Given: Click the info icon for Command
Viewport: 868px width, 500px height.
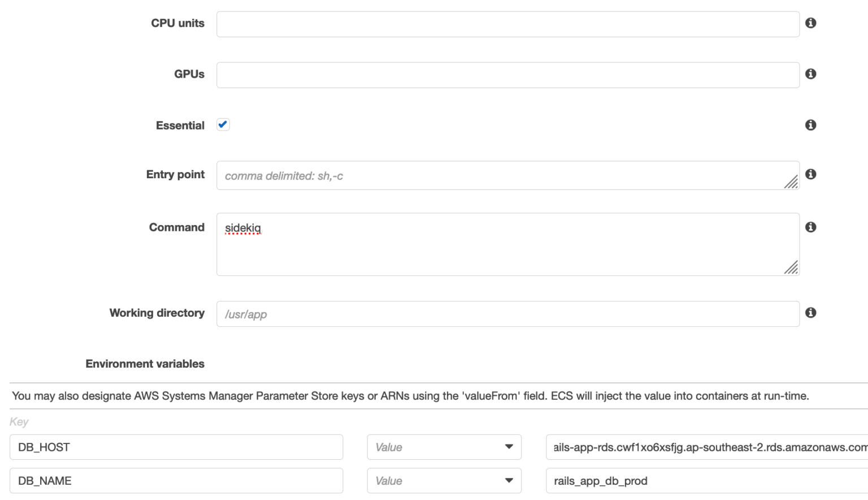Looking at the screenshot, I should [810, 227].
